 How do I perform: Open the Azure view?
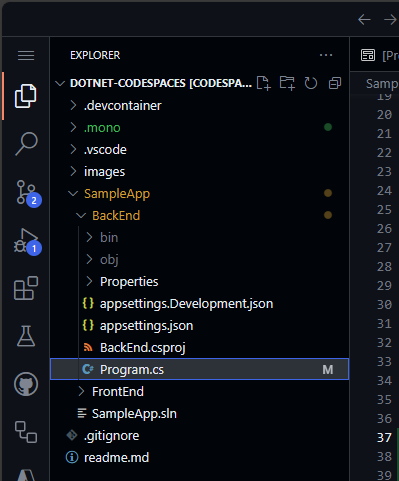(26, 475)
